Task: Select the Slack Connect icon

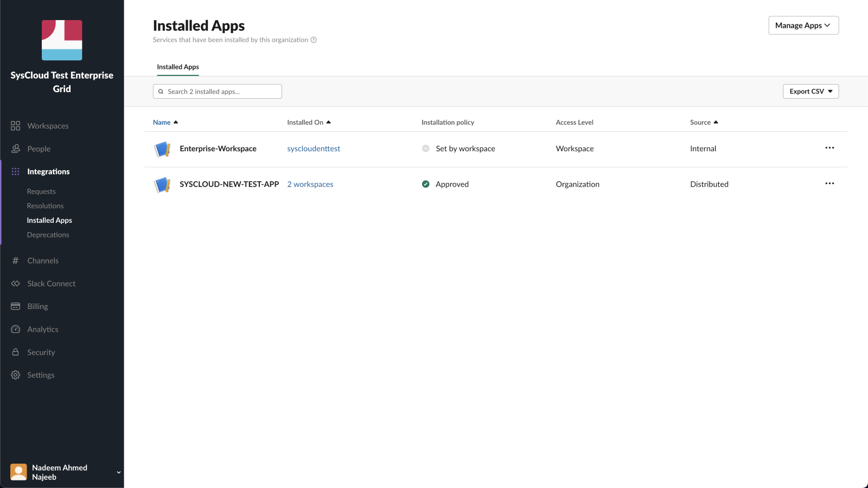Action: click(x=15, y=283)
